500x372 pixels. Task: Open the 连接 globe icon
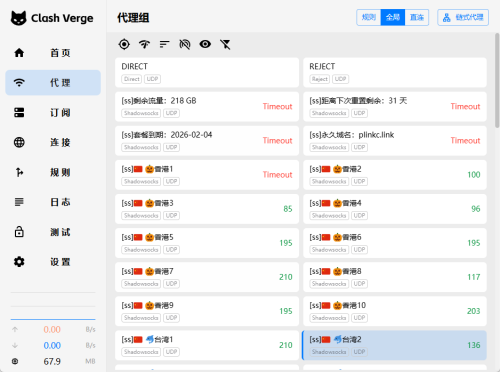pos(19,142)
